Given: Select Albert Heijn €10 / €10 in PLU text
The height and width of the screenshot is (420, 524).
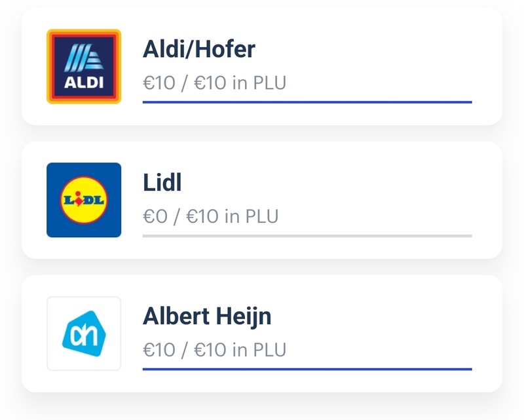Looking at the screenshot, I should [214, 350].
